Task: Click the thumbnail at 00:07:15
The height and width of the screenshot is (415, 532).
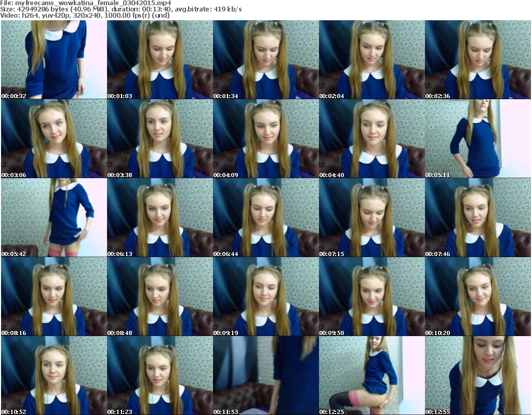Action: [371, 218]
